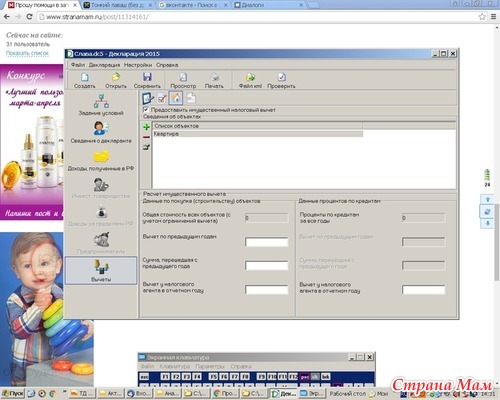The height and width of the screenshot is (400, 500).
Task: Remove object with red minus icon
Action: (146, 137)
